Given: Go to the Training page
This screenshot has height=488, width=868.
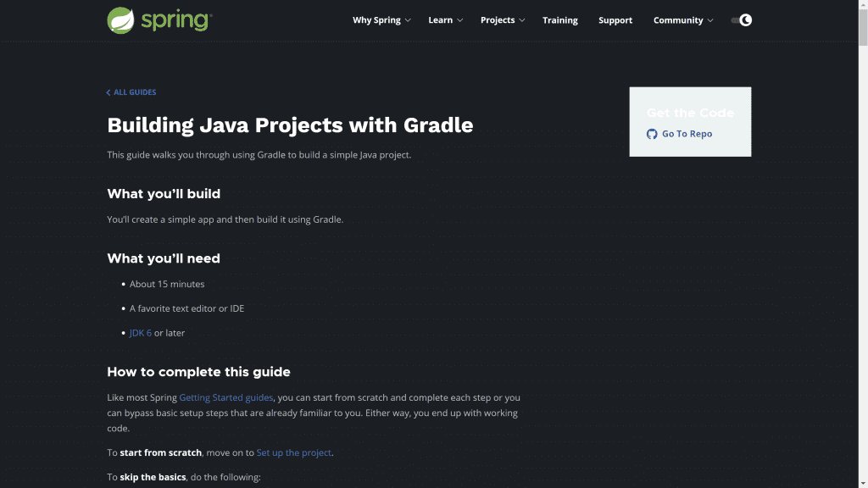Looking at the screenshot, I should 560,20.
